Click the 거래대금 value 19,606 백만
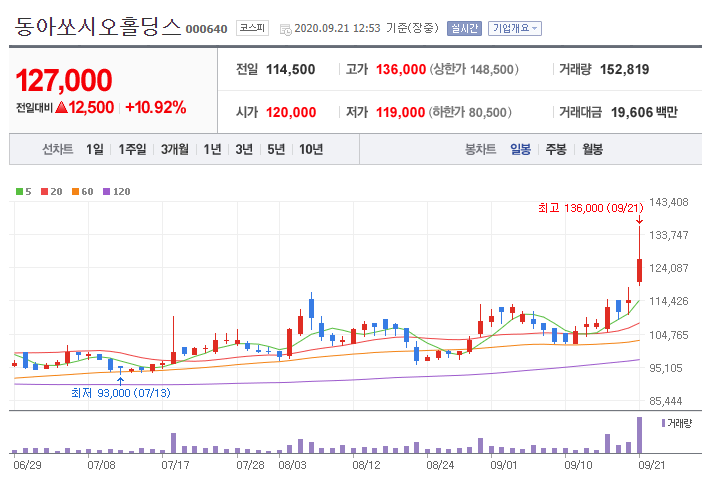The image size is (702, 486). (x=644, y=112)
